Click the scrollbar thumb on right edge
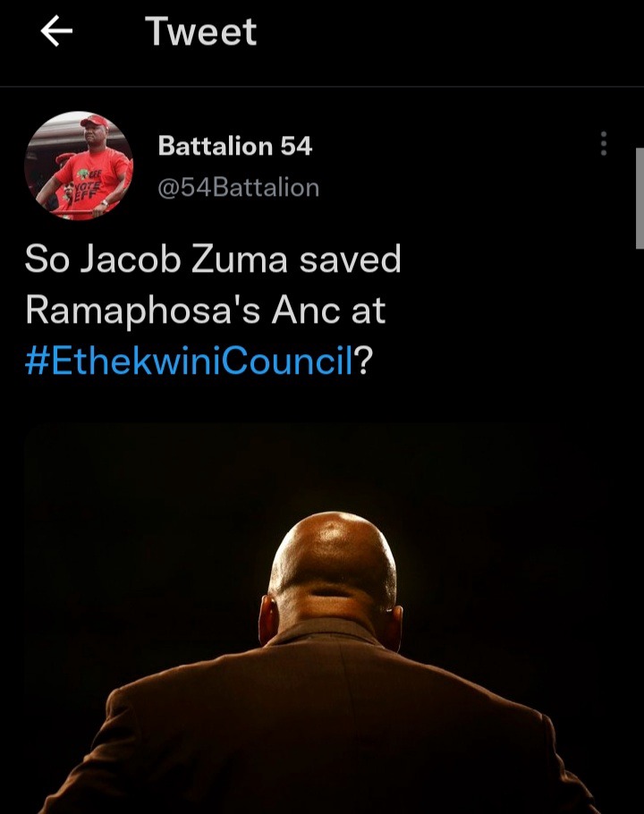The height and width of the screenshot is (814, 644). 640,199
